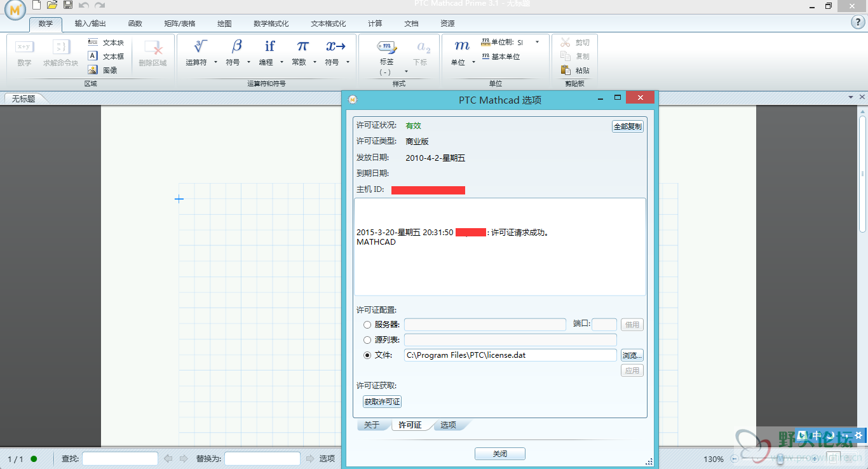
Task: Click the undo arrow in quick access toolbar
Action: 84,5
